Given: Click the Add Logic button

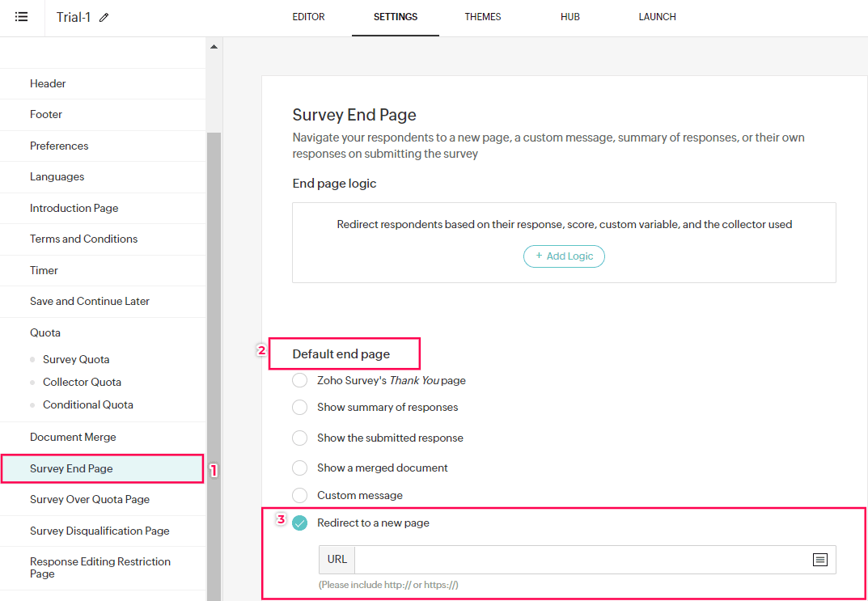Looking at the screenshot, I should point(564,256).
